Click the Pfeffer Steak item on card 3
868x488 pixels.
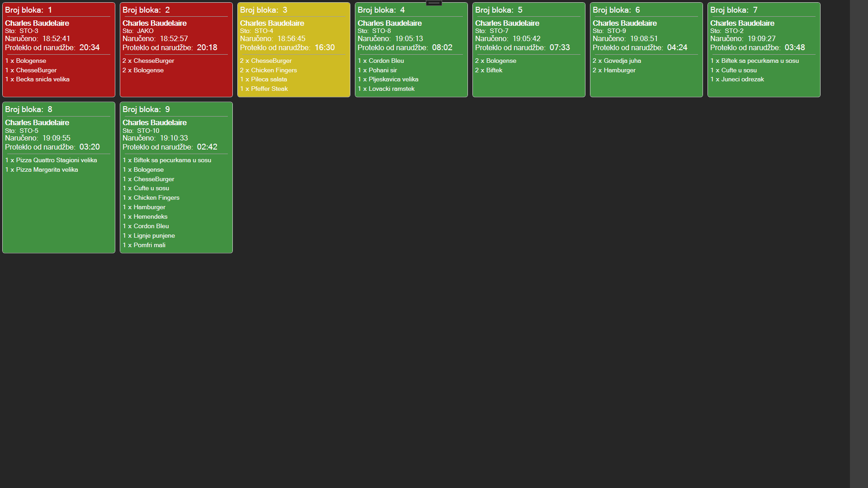click(x=264, y=89)
